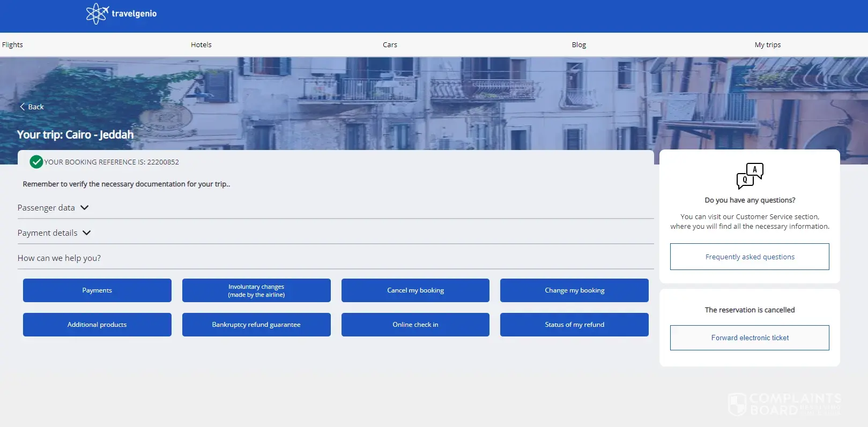The image size is (868, 427).
Task: Click the green booking confirmation checkmark
Action: click(36, 162)
